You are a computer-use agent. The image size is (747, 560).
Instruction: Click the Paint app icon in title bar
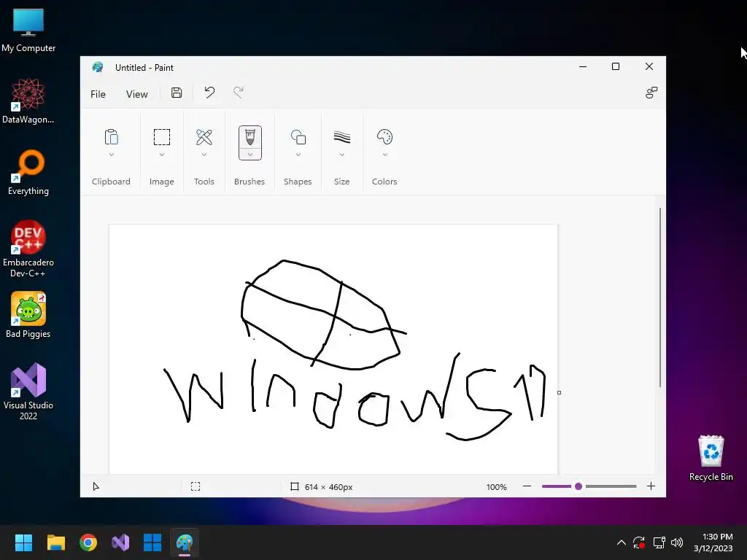click(x=98, y=67)
